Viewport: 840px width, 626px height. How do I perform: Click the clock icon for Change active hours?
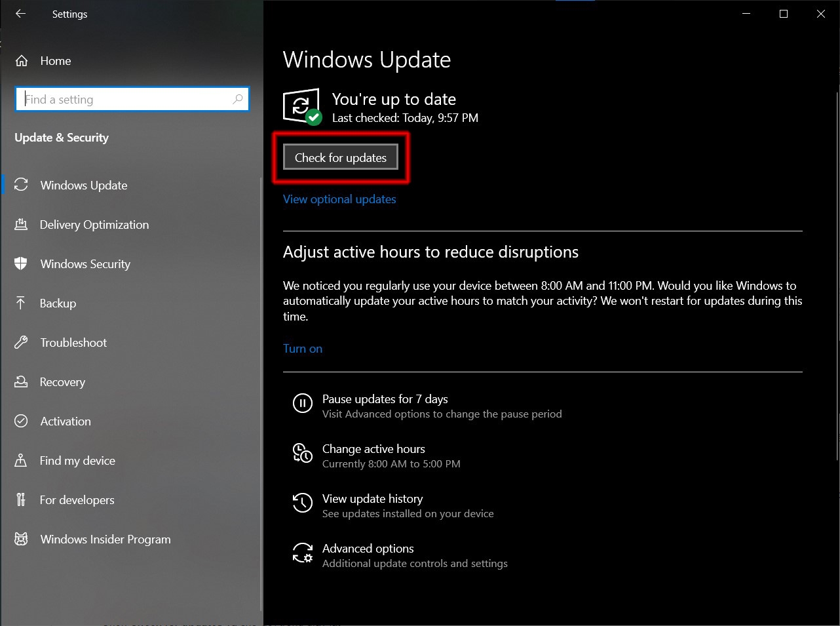click(302, 453)
